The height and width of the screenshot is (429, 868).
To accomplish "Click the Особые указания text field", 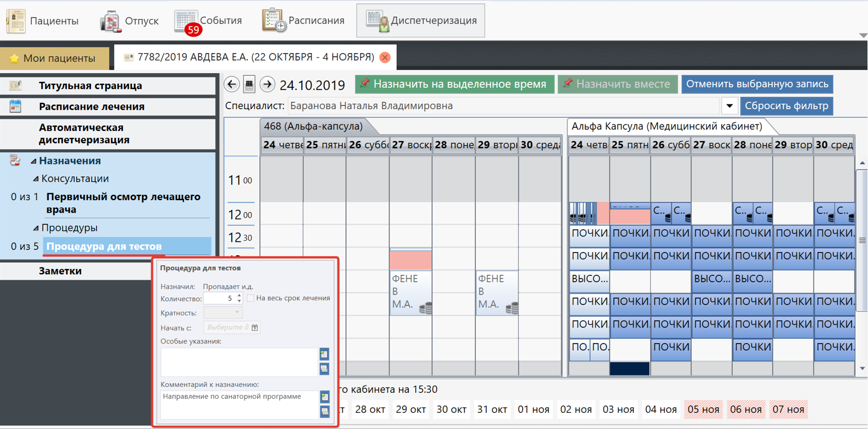I will (239, 362).
